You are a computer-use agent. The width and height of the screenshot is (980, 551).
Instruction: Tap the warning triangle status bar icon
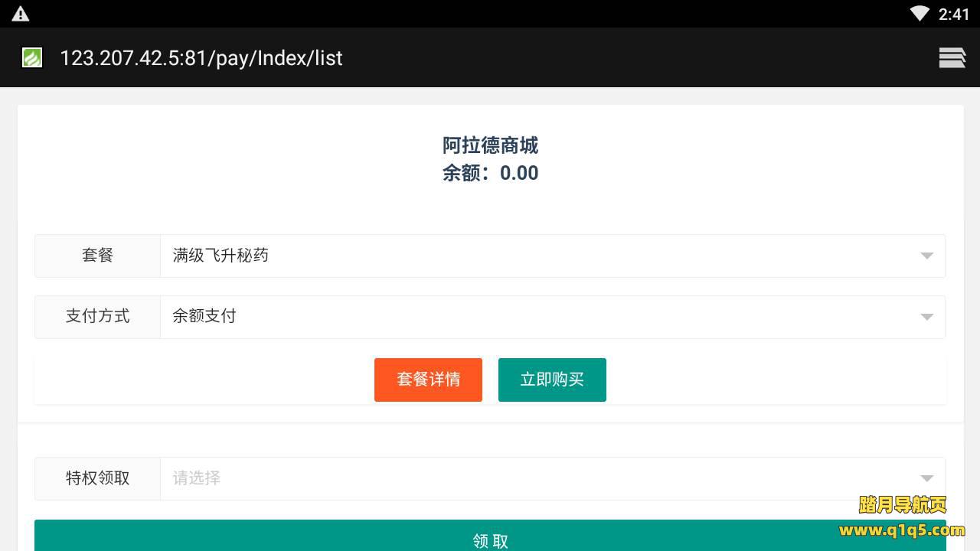(21, 14)
